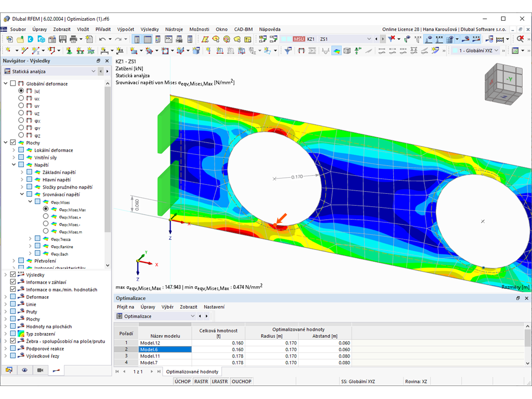Viewport: 532px width, 399px height.
Task: Close the Navigator - Výsledky panel
Action: point(107,61)
